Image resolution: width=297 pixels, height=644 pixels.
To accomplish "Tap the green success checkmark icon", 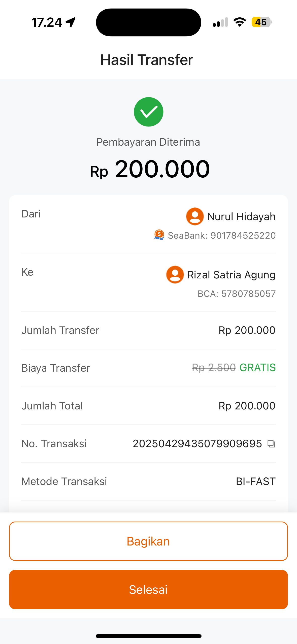I will [x=148, y=112].
